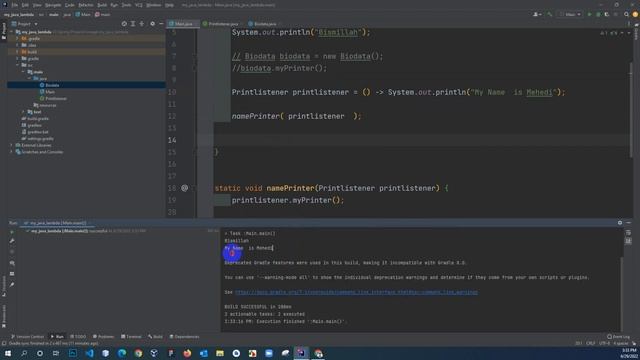Select the Main class in project tree

point(47,92)
